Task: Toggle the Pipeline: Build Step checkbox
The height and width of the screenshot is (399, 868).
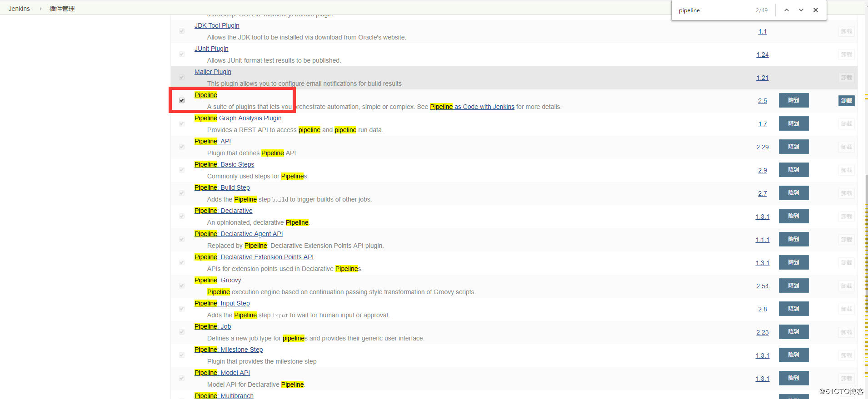Action: 182,193
